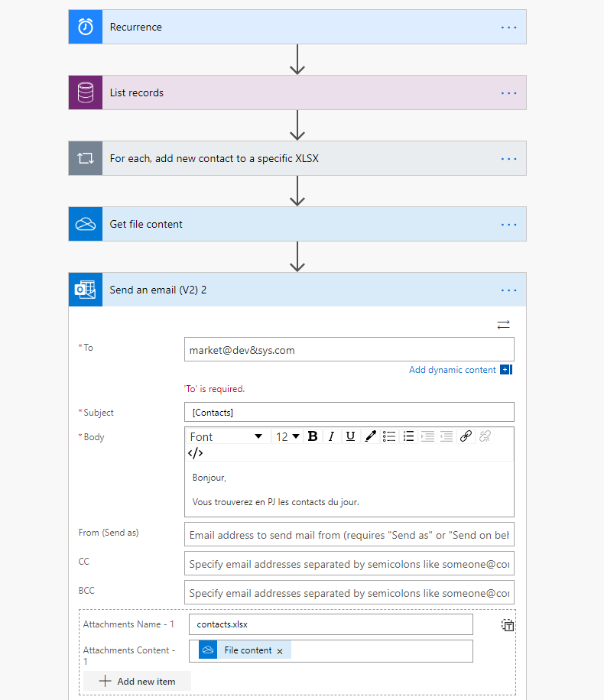This screenshot has height=700, width=604.
Task: Click the OneDrive icon on Get file content
Action: click(x=85, y=224)
